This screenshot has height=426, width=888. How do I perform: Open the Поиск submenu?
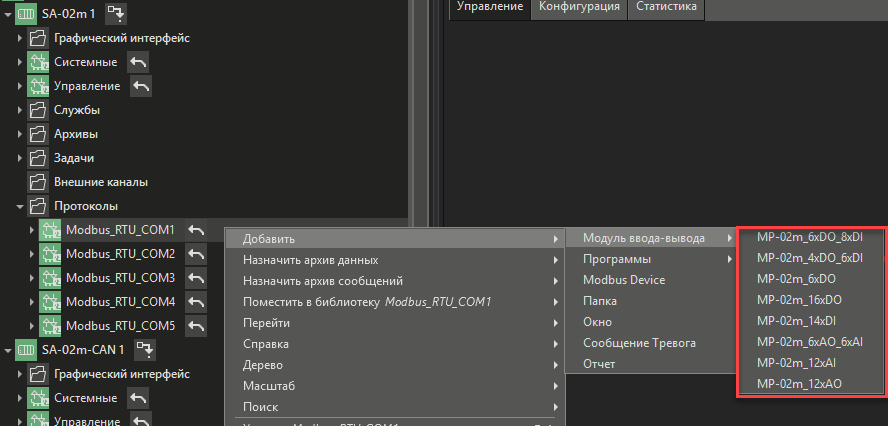coord(395,407)
